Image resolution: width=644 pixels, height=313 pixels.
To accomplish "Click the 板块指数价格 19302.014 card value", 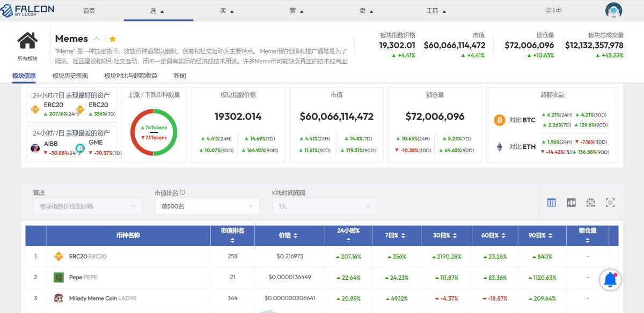I will point(238,116).
